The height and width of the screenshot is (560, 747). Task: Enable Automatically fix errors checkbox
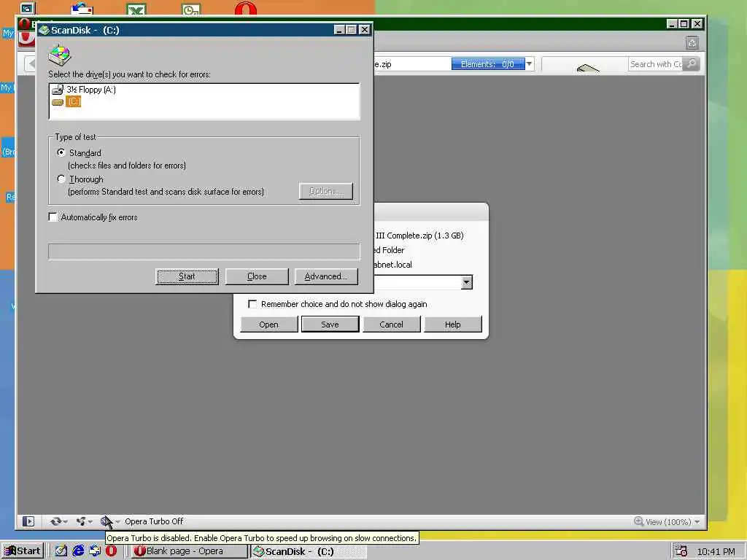pyautogui.click(x=53, y=217)
